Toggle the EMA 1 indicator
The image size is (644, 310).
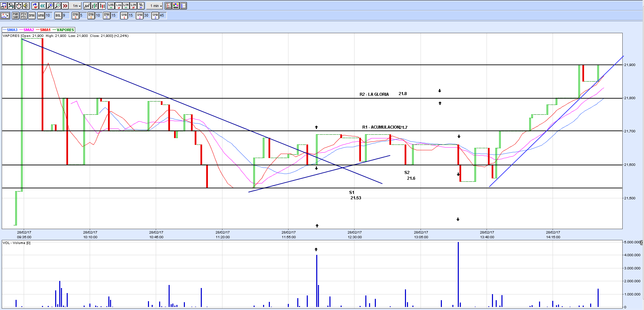pyautogui.click(x=76, y=16)
